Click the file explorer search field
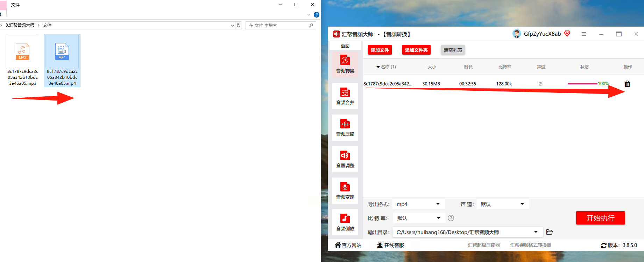The height and width of the screenshot is (262, 644). (x=281, y=25)
